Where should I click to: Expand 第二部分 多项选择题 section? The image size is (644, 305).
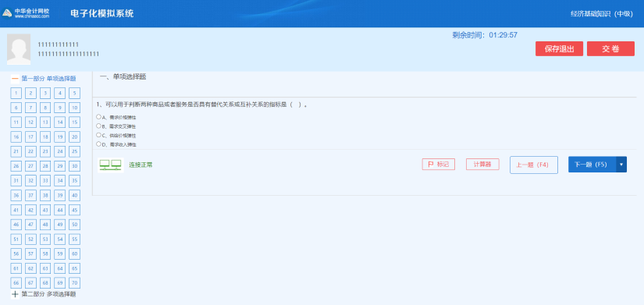click(15, 294)
